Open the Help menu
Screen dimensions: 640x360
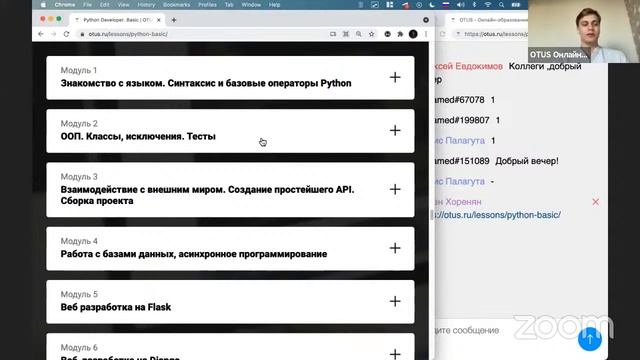(274, 5)
